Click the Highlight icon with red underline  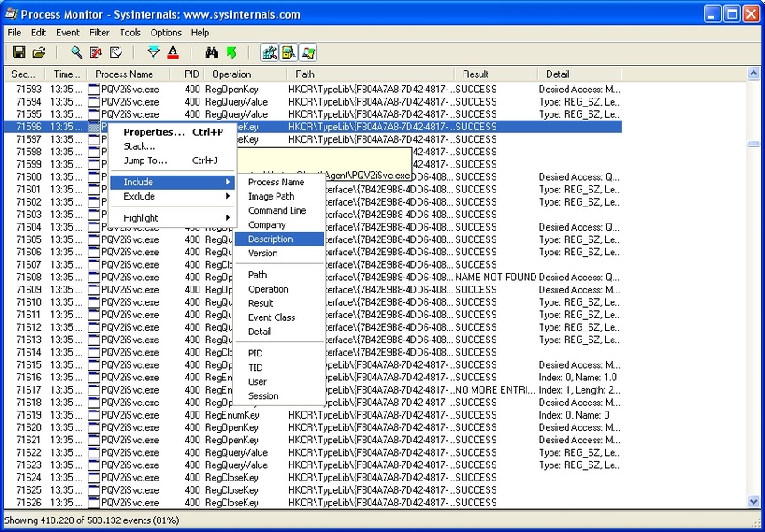[173, 52]
